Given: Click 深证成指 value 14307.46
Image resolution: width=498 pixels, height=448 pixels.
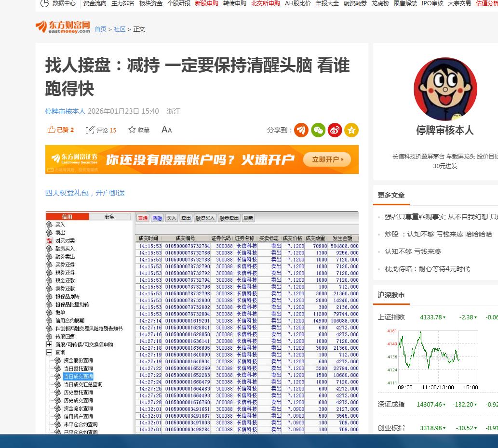Looking at the screenshot, I should tap(430, 404).
